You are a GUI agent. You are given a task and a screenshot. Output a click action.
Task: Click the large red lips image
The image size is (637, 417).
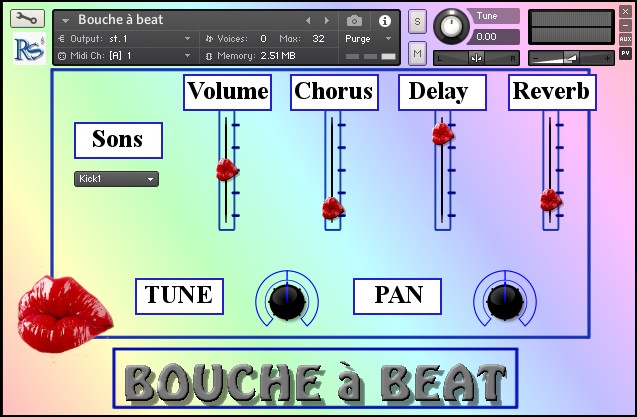click(x=65, y=313)
